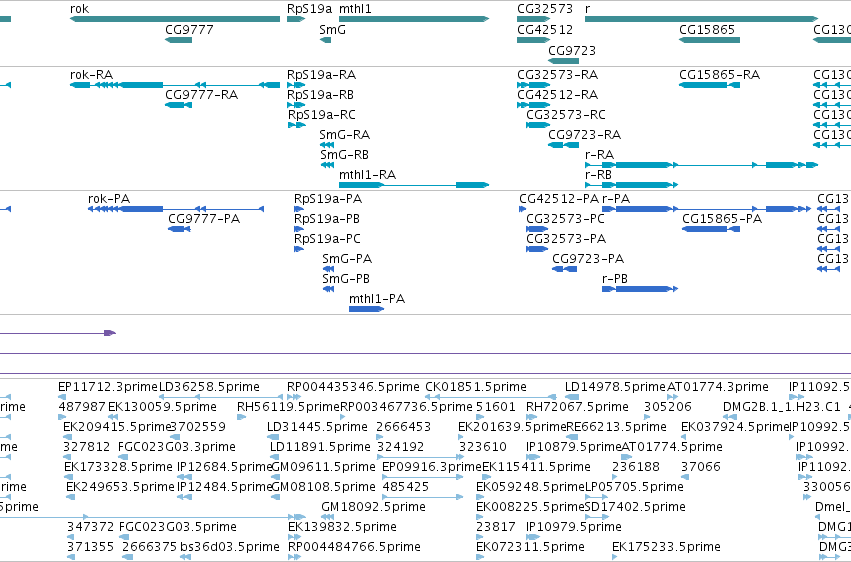Click EST label GM09611.5prime

(323, 467)
